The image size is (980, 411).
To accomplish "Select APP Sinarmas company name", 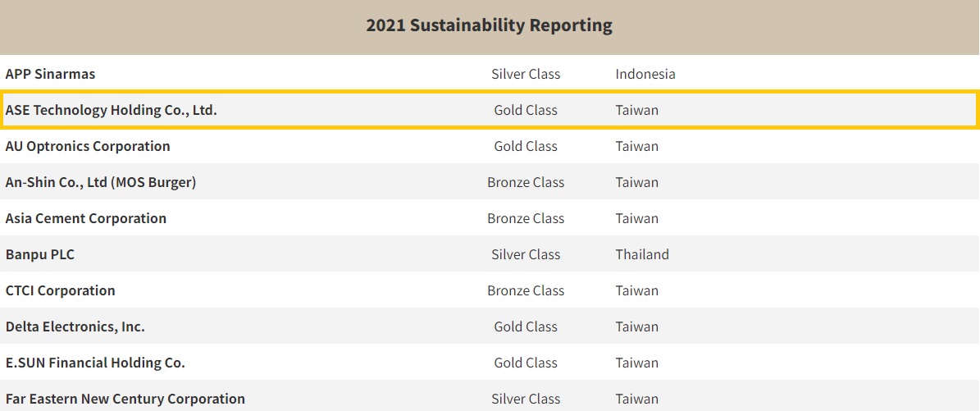I will [50, 74].
